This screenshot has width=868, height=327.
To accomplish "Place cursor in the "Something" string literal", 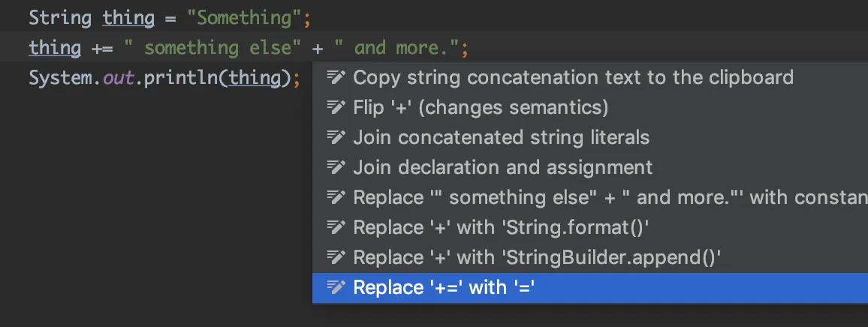I will point(234,17).
